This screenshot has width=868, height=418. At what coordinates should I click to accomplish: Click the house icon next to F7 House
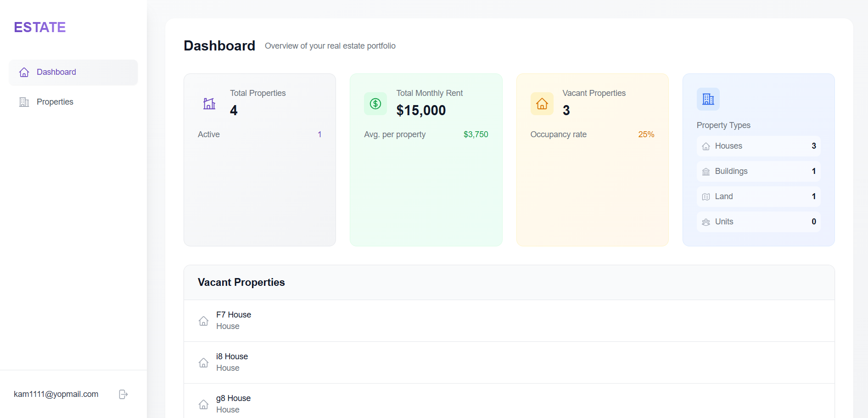coord(203,321)
